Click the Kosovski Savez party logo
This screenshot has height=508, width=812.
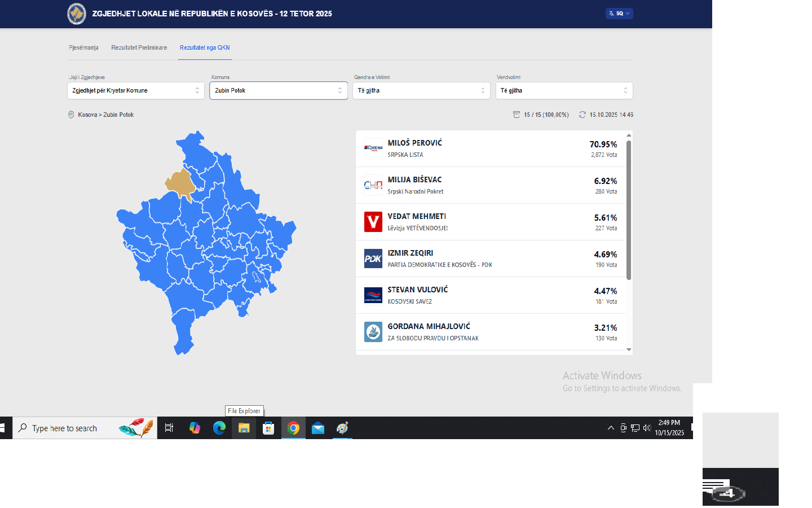(373, 295)
